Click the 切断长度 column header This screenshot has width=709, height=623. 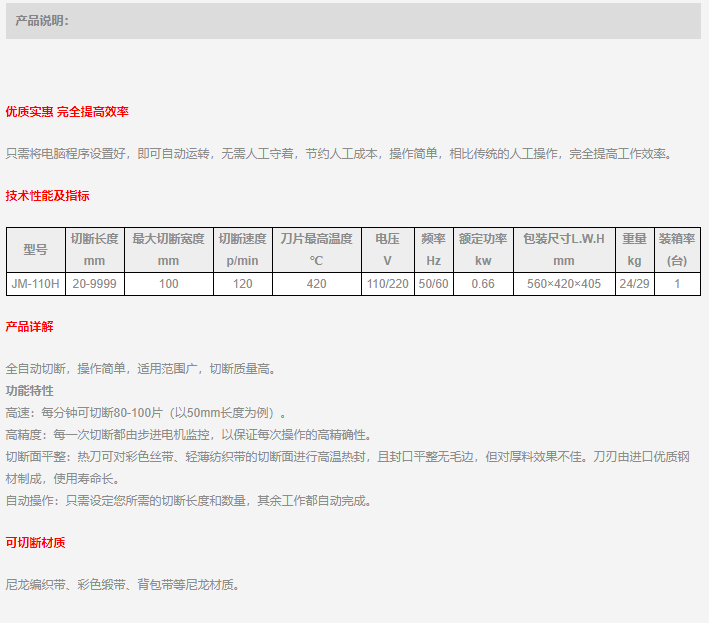[x=94, y=250]
